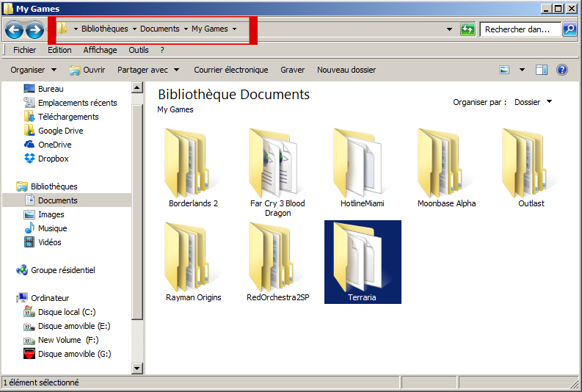Click My Games in the address bar
This screenshot has height=392, width=582.
[210, 29]
